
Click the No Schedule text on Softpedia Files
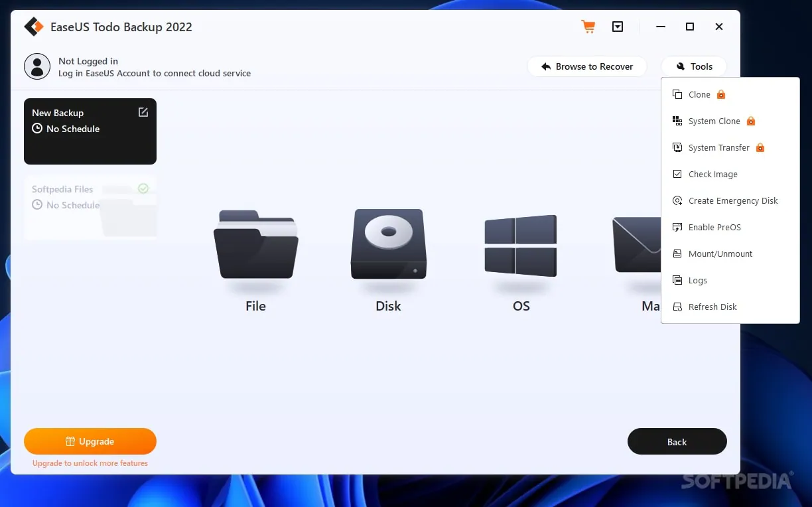tap(73, 205)
